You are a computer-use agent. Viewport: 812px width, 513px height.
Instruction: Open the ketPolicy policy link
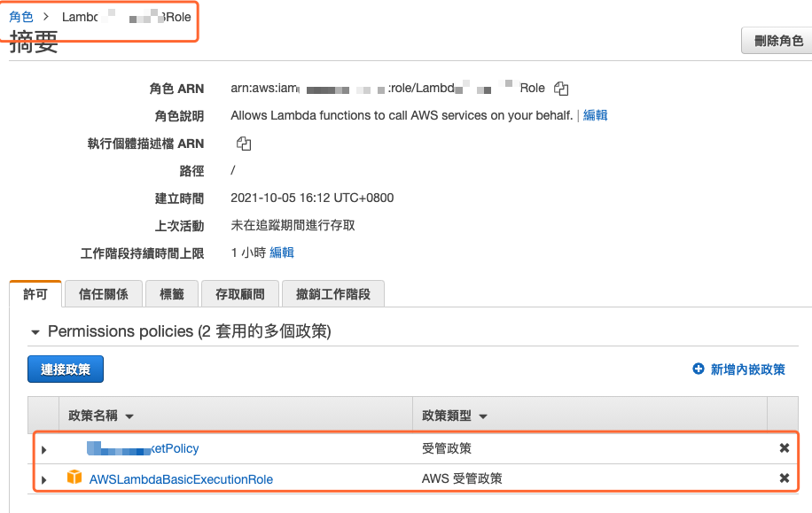(x=143, y=448)
